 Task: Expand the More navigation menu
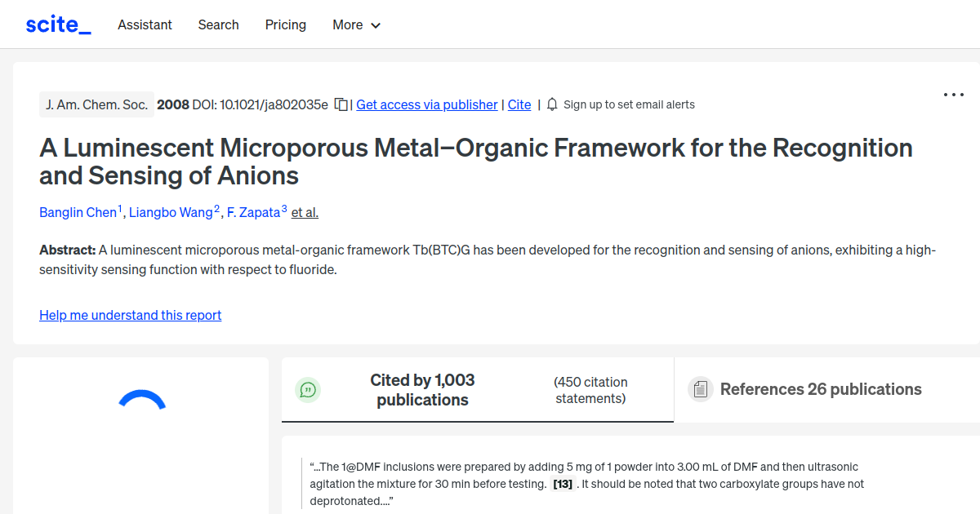(x=356, y=25)
